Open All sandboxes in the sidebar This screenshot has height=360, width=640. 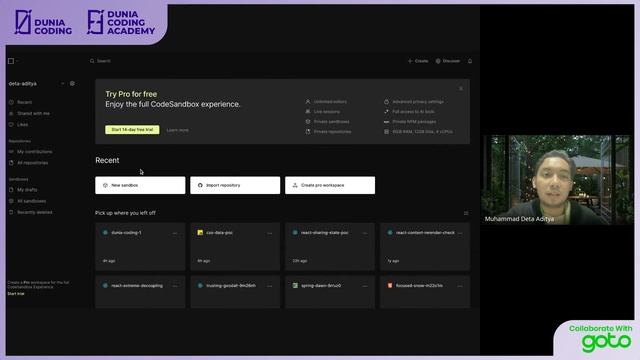[x=31, y=201]
